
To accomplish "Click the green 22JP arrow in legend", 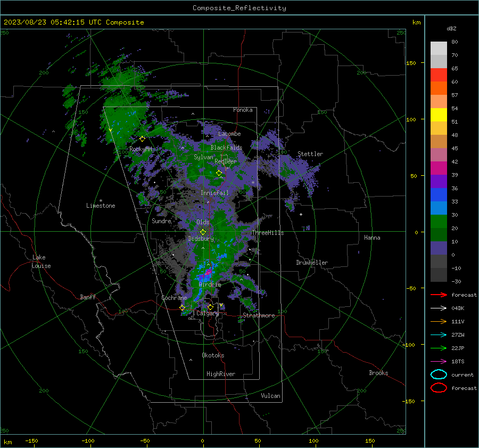I will pyautogui.click(x=439, y=348).
